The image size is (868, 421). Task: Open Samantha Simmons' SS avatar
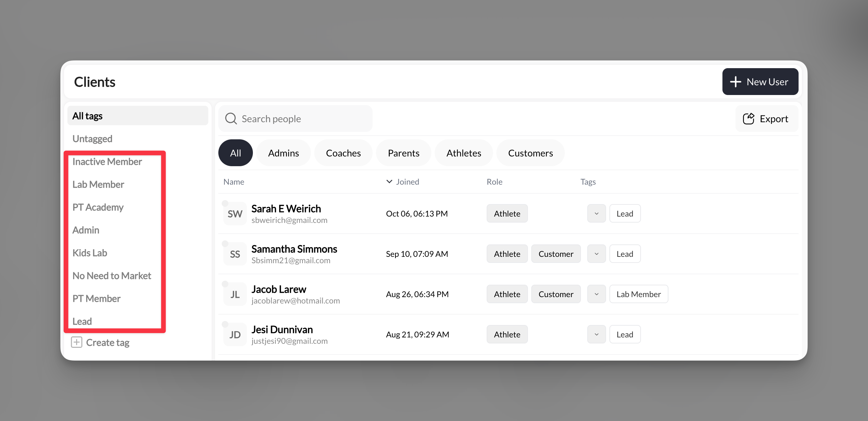234,253
